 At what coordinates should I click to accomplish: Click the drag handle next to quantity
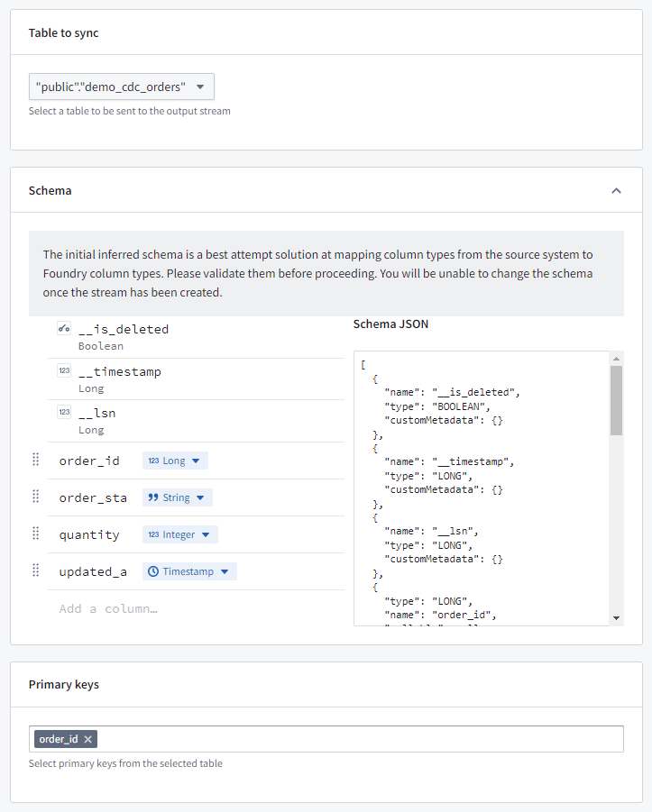[36, 534]
